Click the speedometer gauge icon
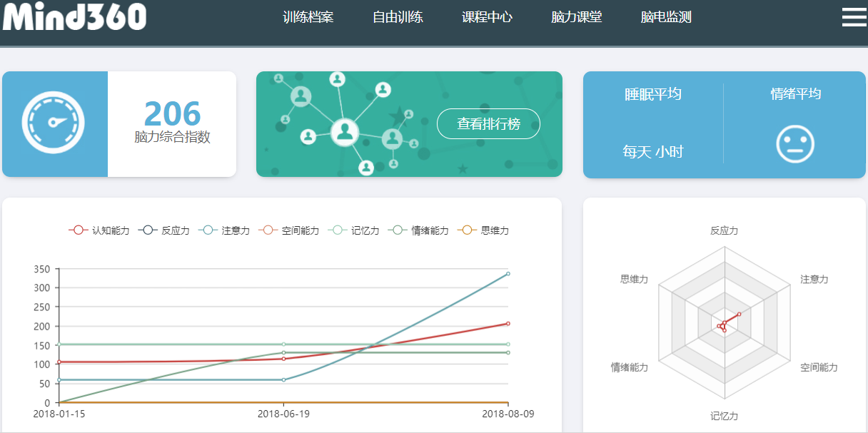868x433 pixels. coord(54,123)
